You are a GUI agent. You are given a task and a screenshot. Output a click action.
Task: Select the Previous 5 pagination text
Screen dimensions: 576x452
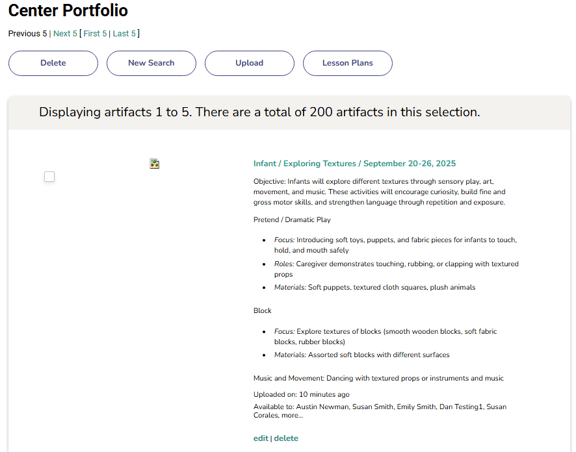tap(28, 33)
